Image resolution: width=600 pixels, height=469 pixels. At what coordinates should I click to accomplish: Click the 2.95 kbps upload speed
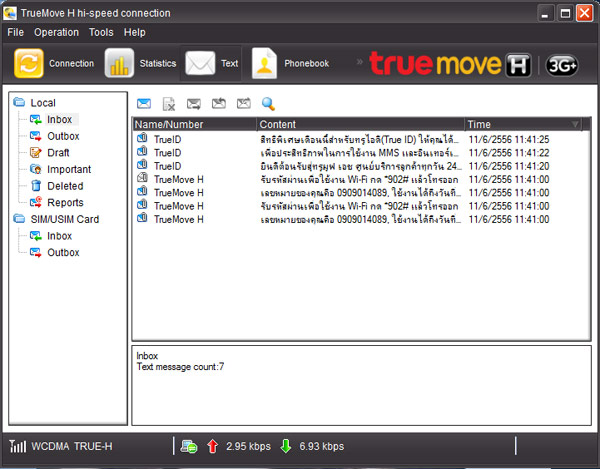[x=248, y=446]
